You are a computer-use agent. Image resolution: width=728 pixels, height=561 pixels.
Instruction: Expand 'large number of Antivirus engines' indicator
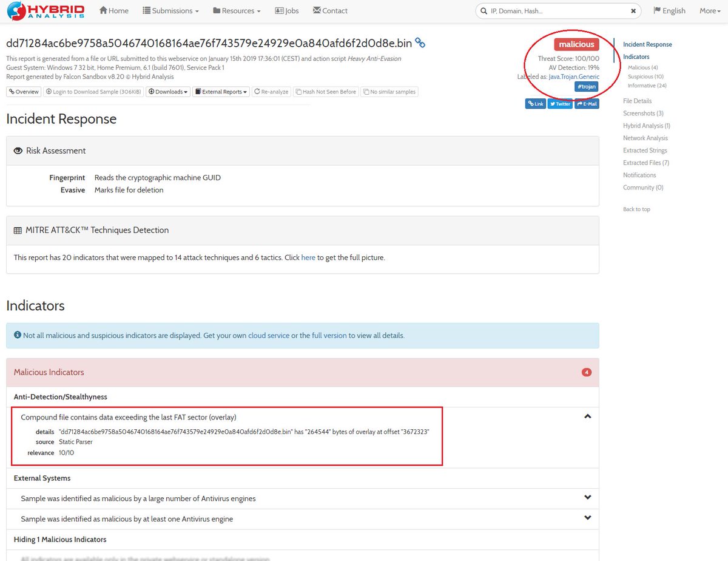click(x=587, y=498)
